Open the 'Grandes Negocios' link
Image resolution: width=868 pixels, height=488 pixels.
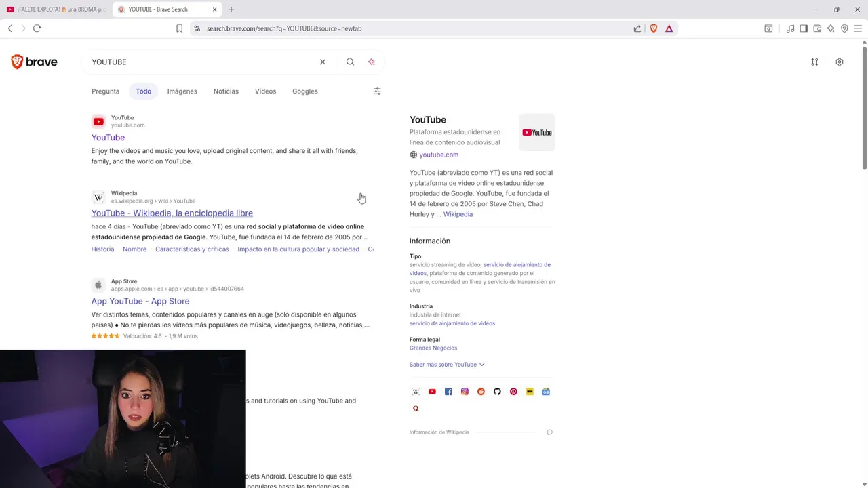[433, 348]
